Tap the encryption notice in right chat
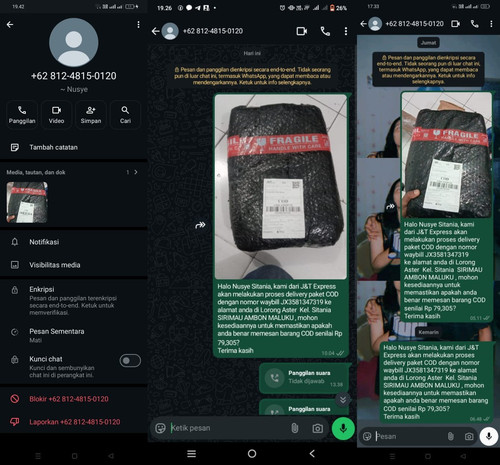 coord(428,70)
